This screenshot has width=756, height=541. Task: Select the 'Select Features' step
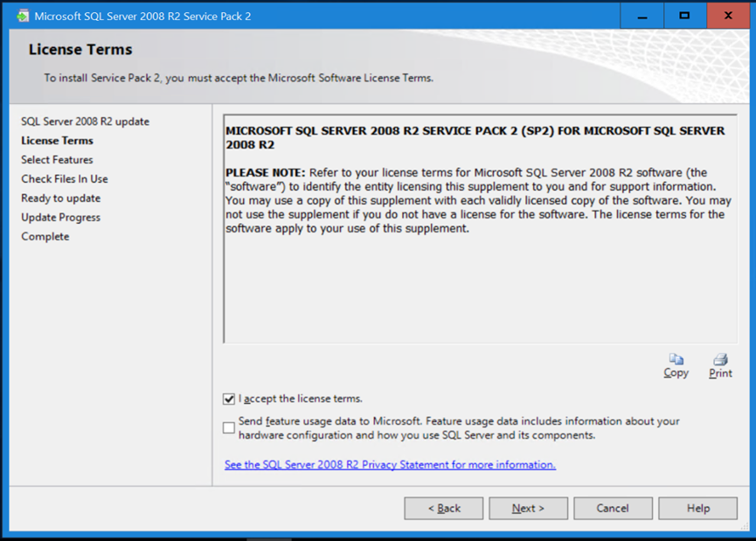pyautogui.click(x=57, y=160)
